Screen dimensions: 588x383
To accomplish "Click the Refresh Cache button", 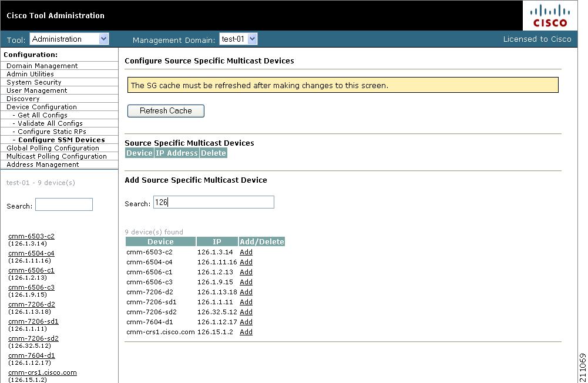I will pyautogui.click(x=165, y=110).
